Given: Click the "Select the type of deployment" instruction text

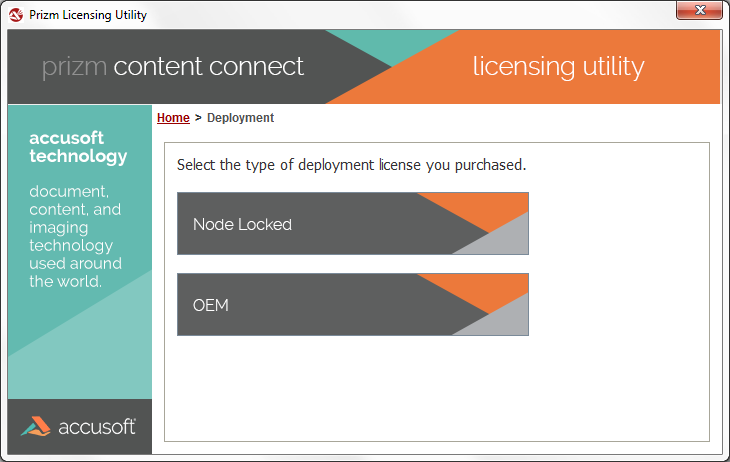Looking at the screenshot, I should click(351, 165).
